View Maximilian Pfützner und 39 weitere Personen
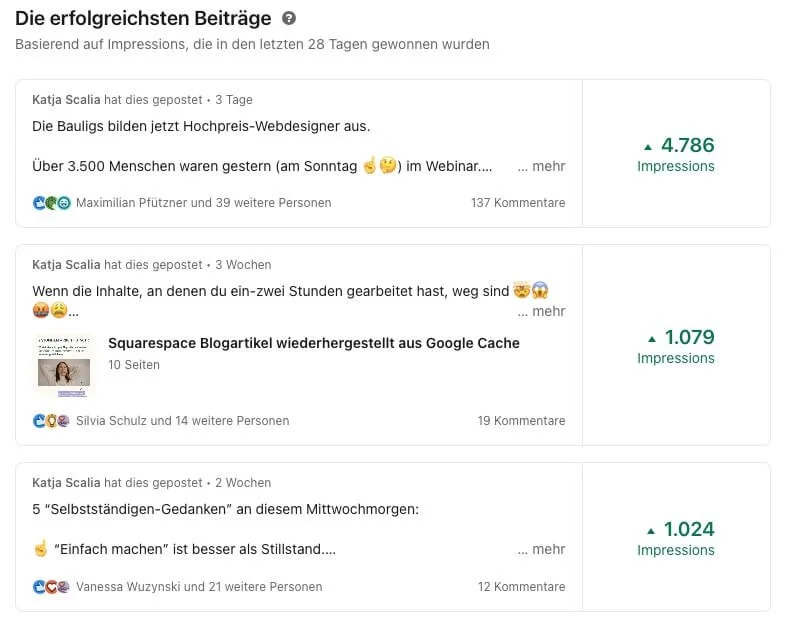Image resolution: width=785 pixels, height=622 pixels. (x=204, y=203)
